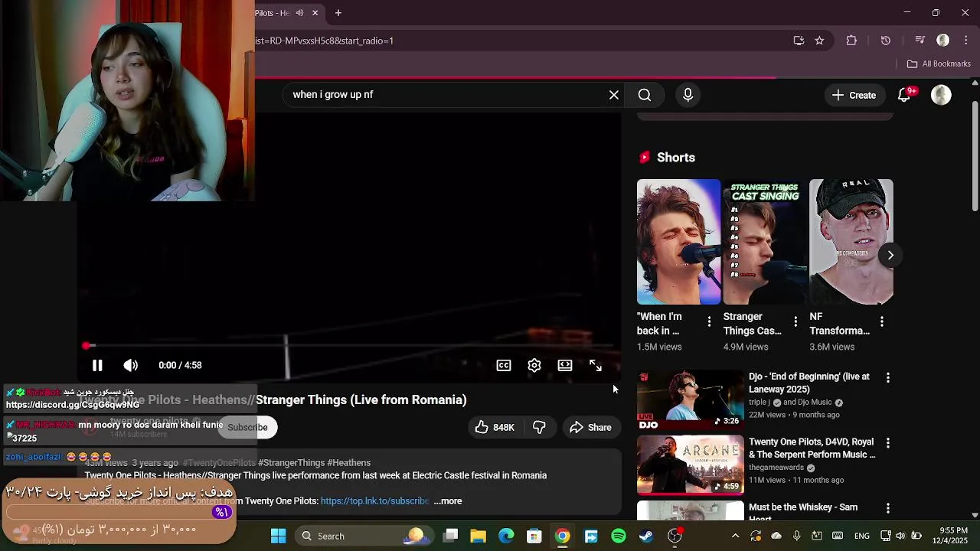Bookmark this page with the star
980x551 pixels.
819,41
